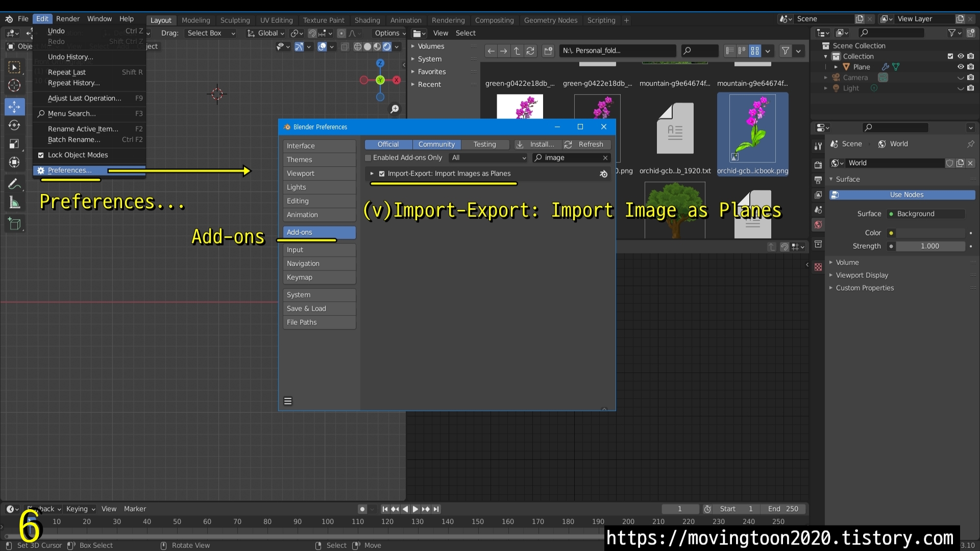Viewport: 980px width, 551px height.
Task: Expand Import Images as Planes add-on details
Action: (x=372, y=174)
